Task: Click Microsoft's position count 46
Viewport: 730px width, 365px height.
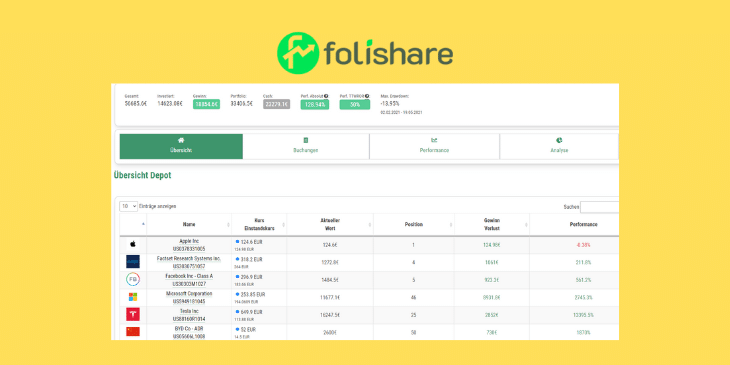Action: click(x=414, y=297)
